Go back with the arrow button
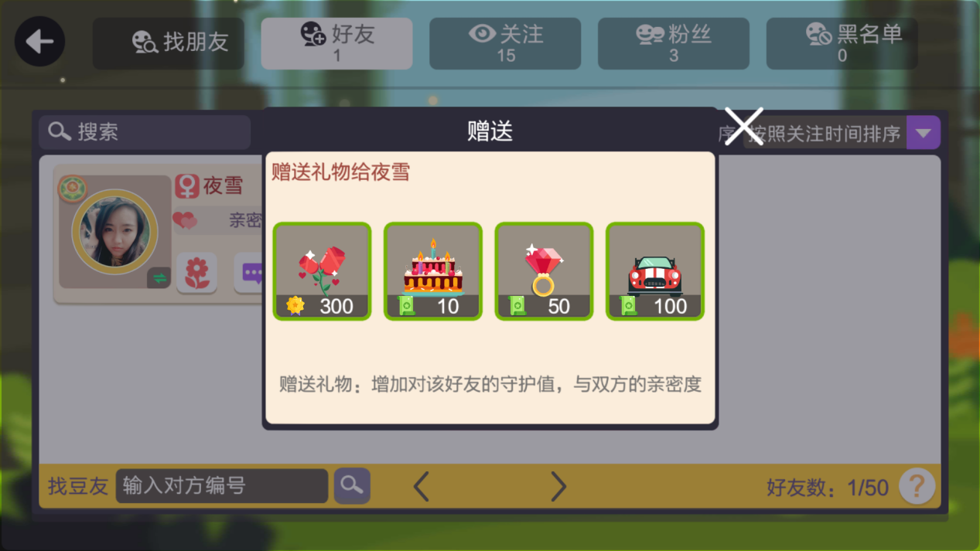This screenshot has width=980, height=551. (x=39, y=41)
